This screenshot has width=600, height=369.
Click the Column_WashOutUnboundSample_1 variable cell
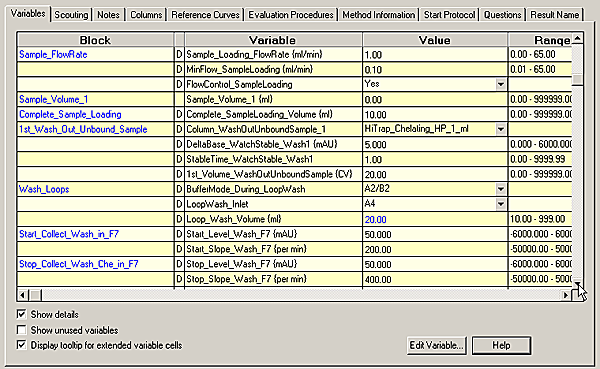click(x=273, y=129)
